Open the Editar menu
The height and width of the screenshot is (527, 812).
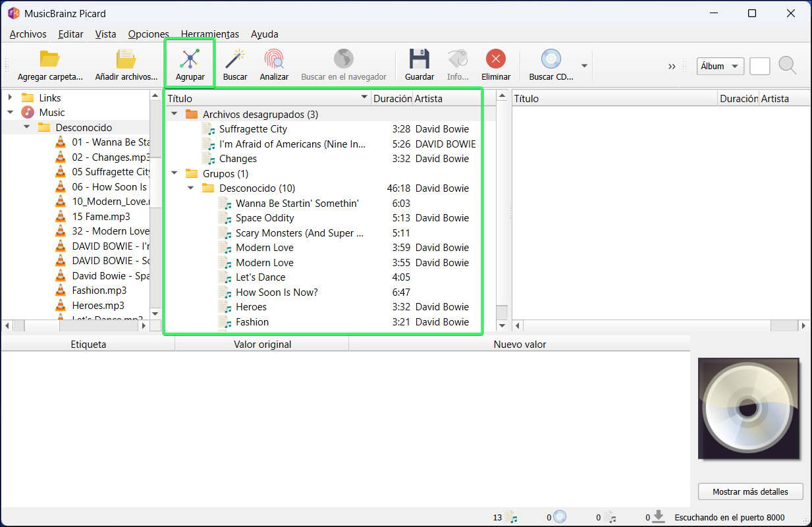pos(70,34)
